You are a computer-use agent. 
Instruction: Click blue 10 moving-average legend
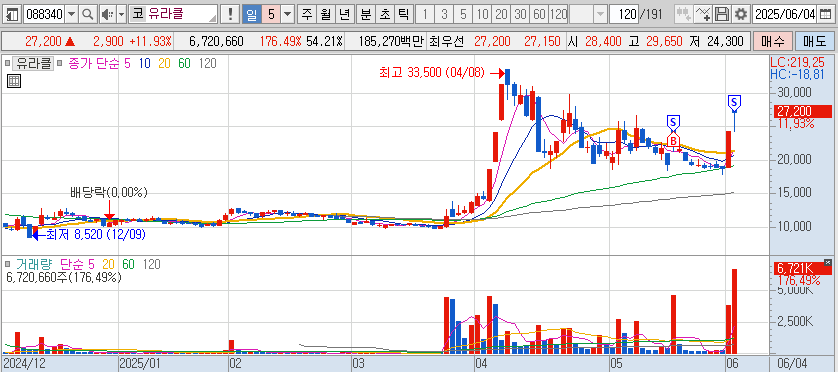click(x=144, y=64)
